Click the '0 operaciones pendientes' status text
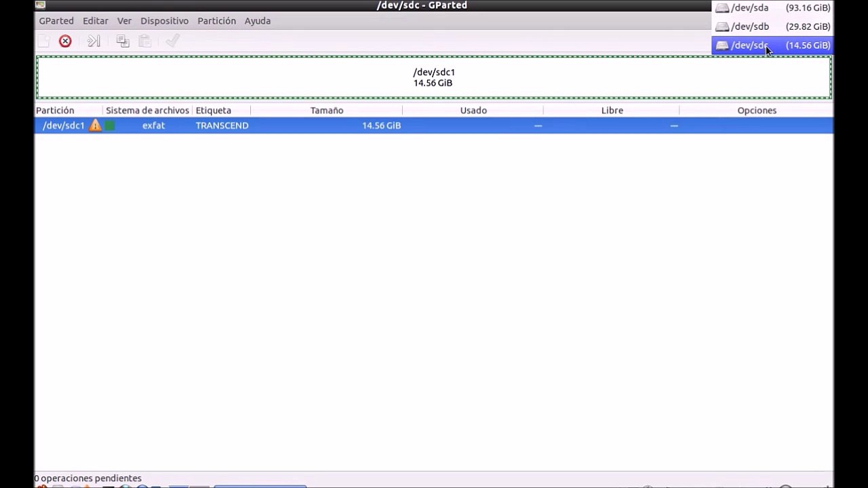This screenshot has width=868, height=488. pos(88,479)
